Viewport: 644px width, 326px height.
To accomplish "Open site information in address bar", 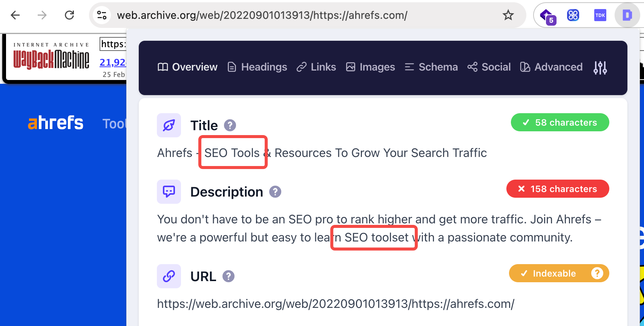I will tap(102, 15).
